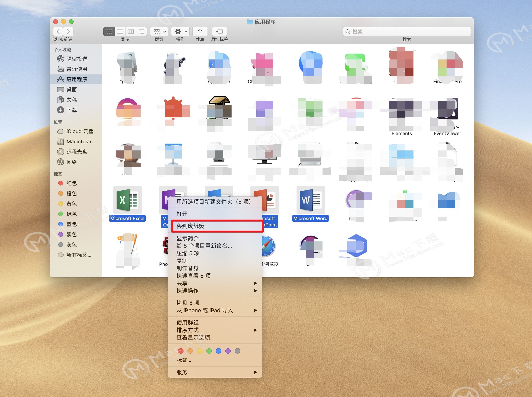The height and width of the screenshot is (397, 532).
Task: Expand the 服务 submenu
Action: [x=215, y=372]
